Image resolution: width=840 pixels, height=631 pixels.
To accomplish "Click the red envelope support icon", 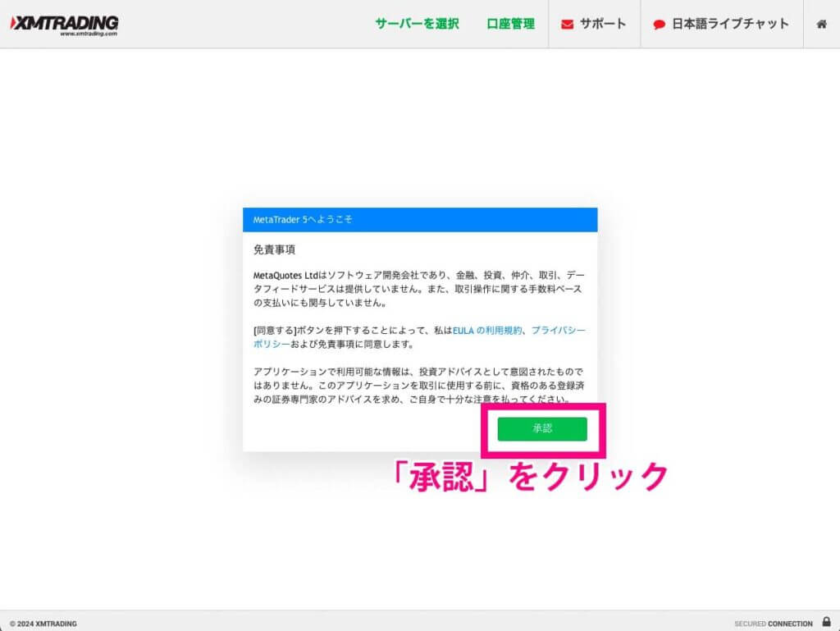I will click(x=568, y=25).
